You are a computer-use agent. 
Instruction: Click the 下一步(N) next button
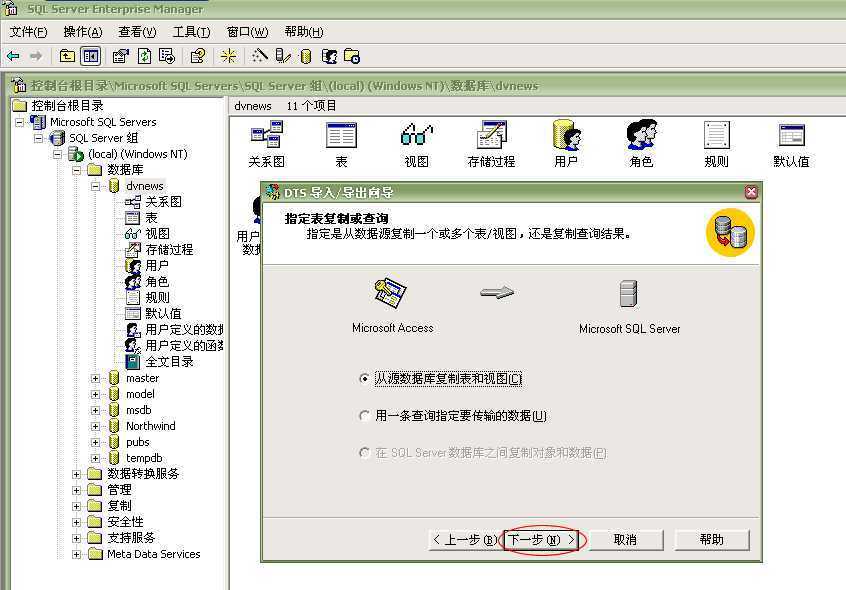[x=541, y=539]
